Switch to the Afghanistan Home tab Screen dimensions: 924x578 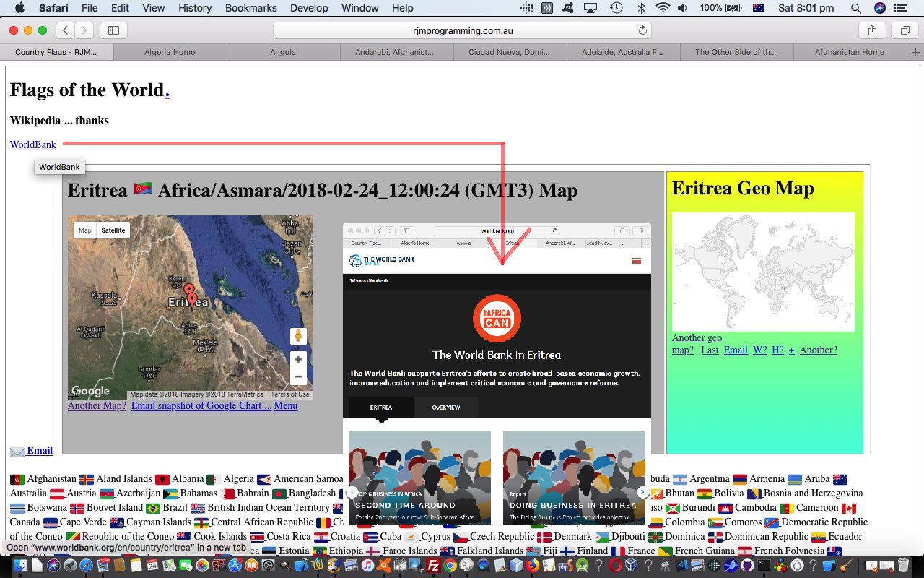point(850,52)
